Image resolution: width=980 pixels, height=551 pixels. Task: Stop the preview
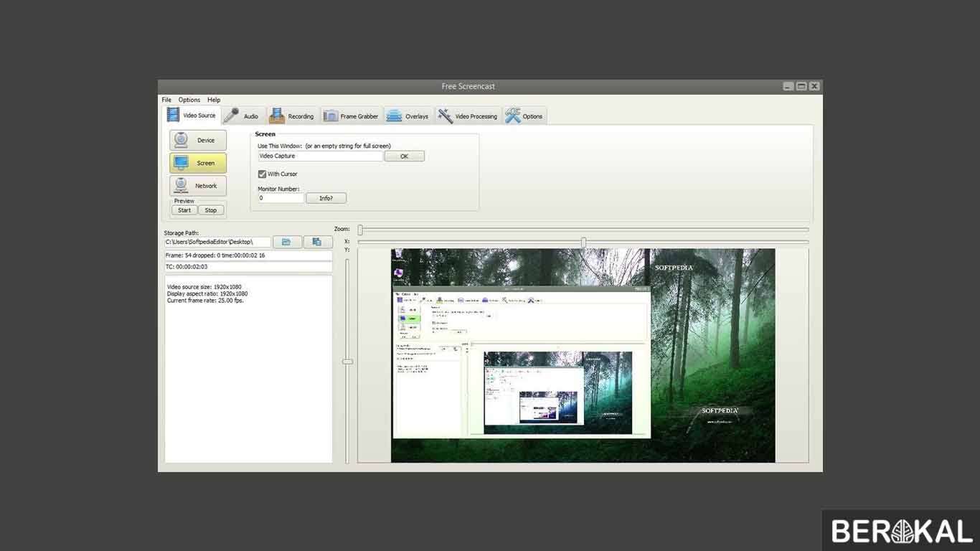211,210
